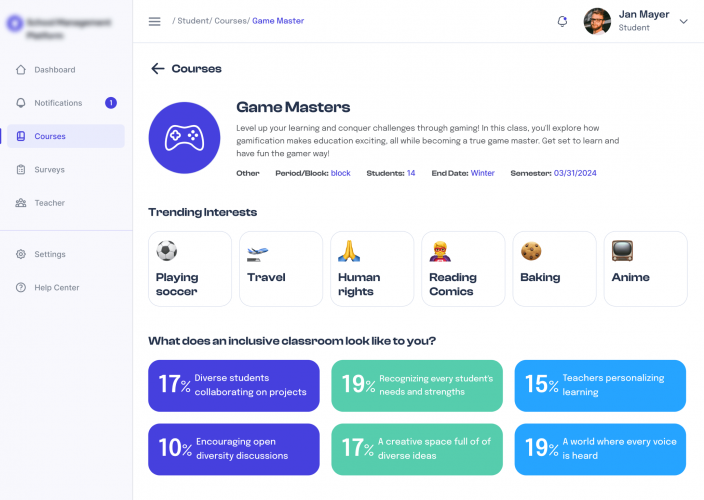Click the 19% every voice is heard card

click(600, 449)
